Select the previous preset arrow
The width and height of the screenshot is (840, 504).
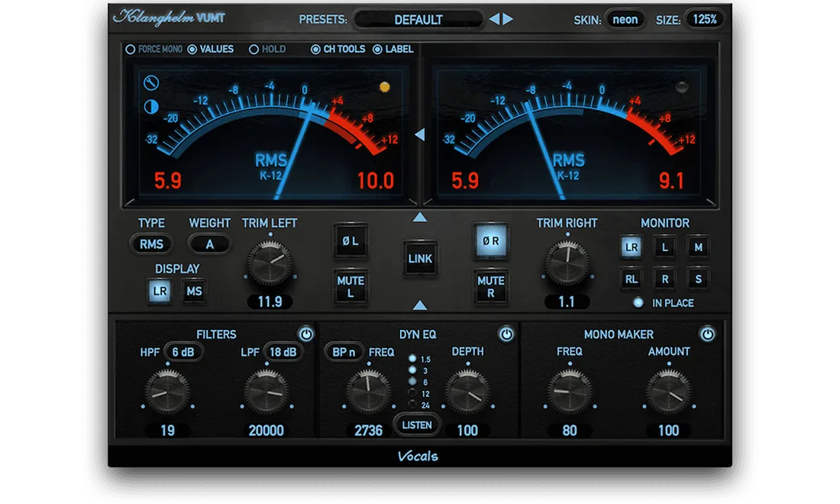coord(495,19)
